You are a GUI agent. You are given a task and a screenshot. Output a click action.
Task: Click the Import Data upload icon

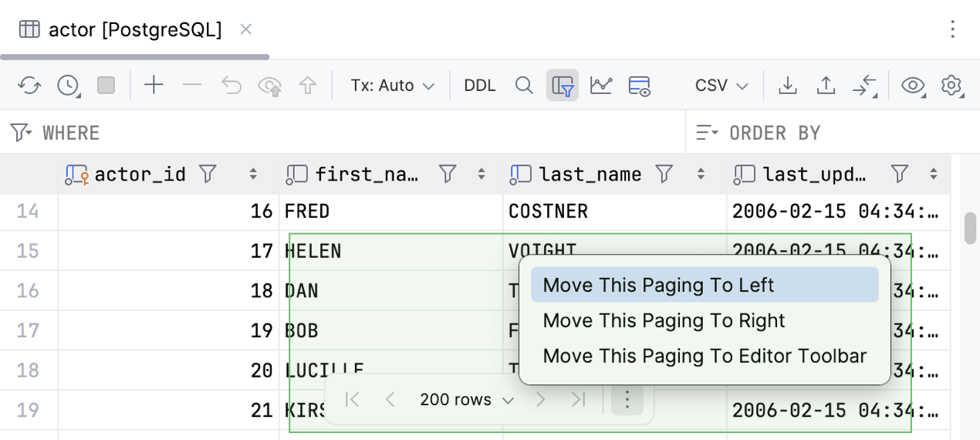826,85
